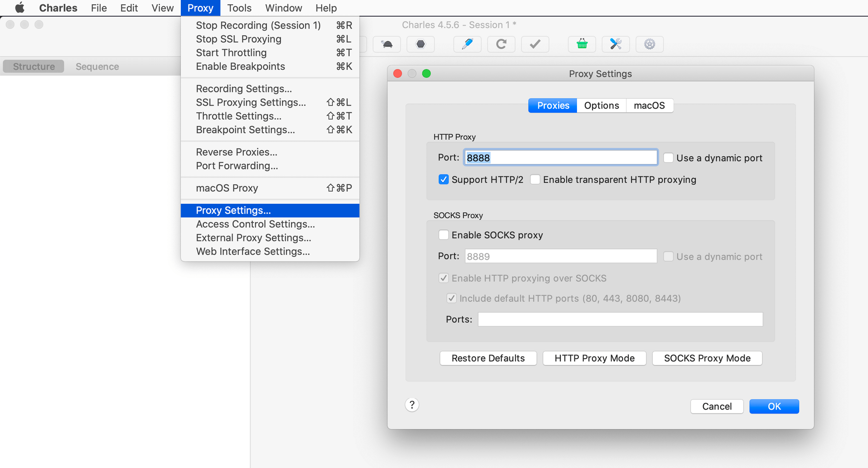Screen dimensions: 868x468
Task: Open Port Forwarding... menu item
Action: (270, 166)
